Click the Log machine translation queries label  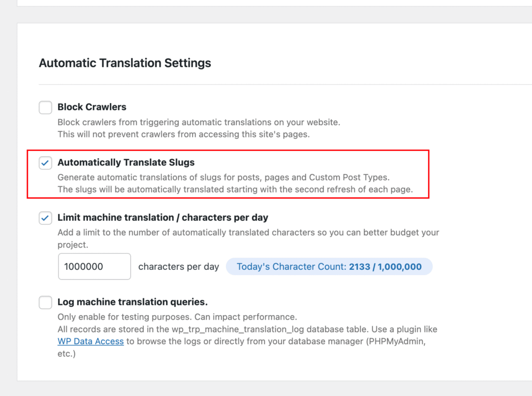tap(132, 302)
